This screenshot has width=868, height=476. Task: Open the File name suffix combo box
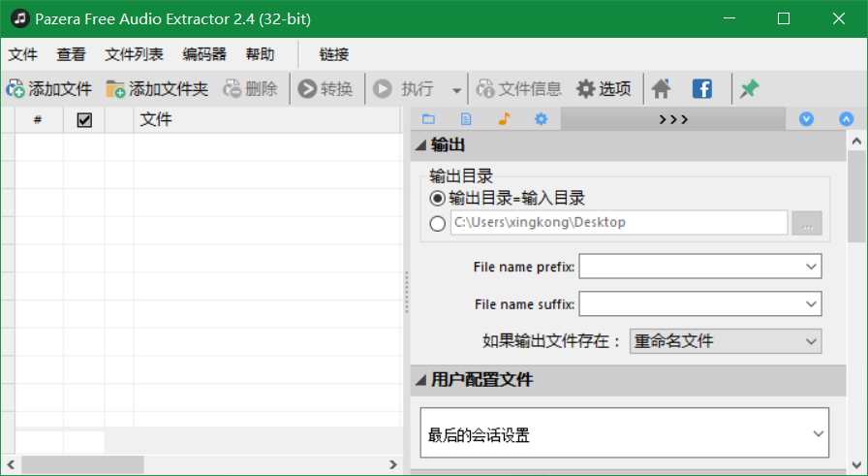700,303
